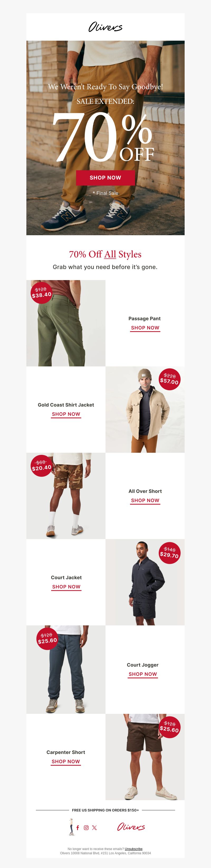The image size is (211, 868).
Task: Click the red SHOP NOW hero button
Action: pyautogui.click(x=105, y=178)
